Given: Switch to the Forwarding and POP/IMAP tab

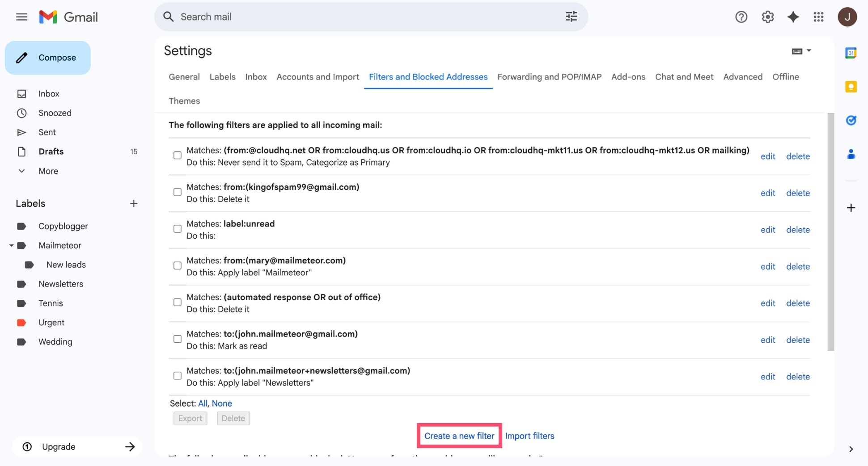Looking at the screenshot, I should pos(549,77).
